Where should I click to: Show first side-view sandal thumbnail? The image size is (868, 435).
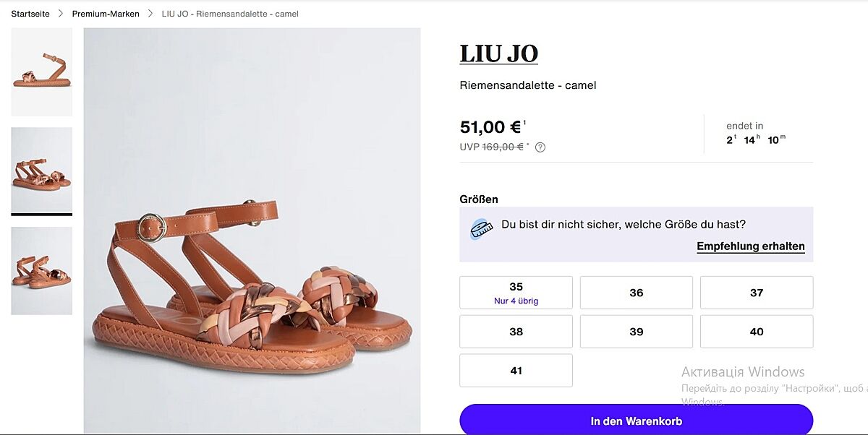pyautogui.click(x=41, y=72)
